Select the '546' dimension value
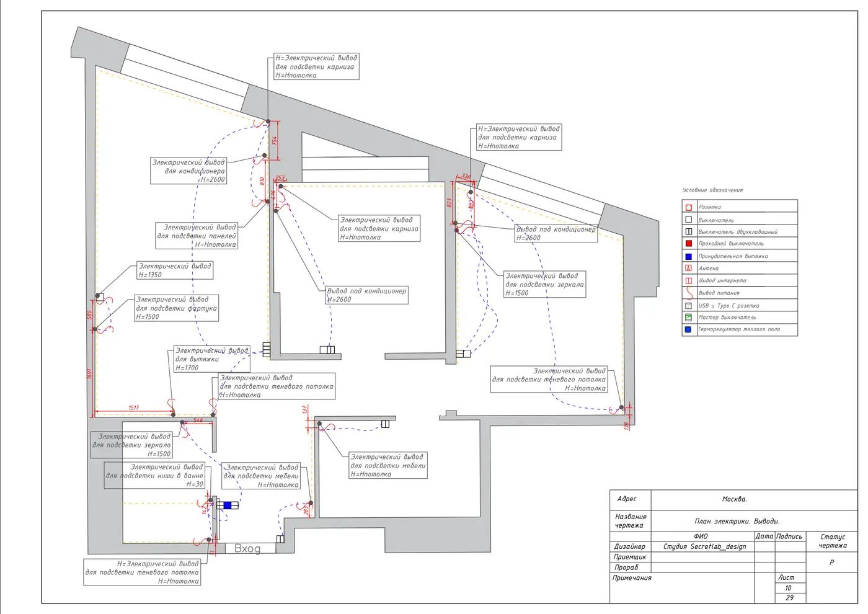 [198, 420]
